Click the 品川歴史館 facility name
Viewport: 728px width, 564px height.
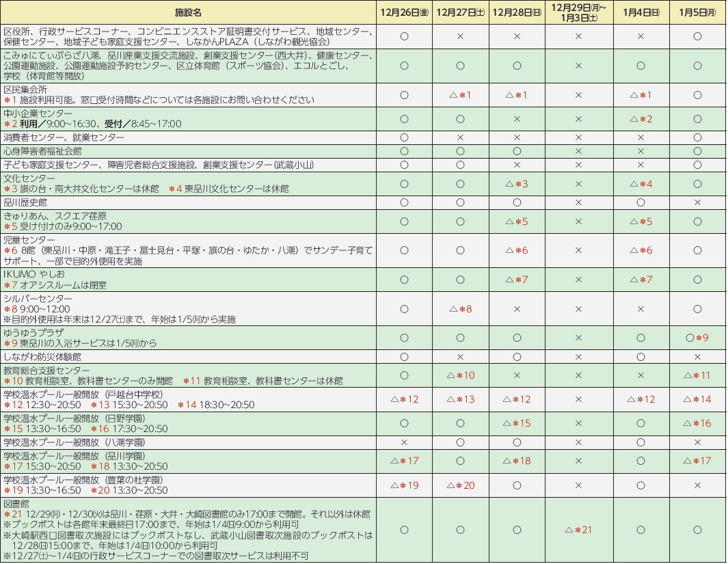[x=25, y=203]
